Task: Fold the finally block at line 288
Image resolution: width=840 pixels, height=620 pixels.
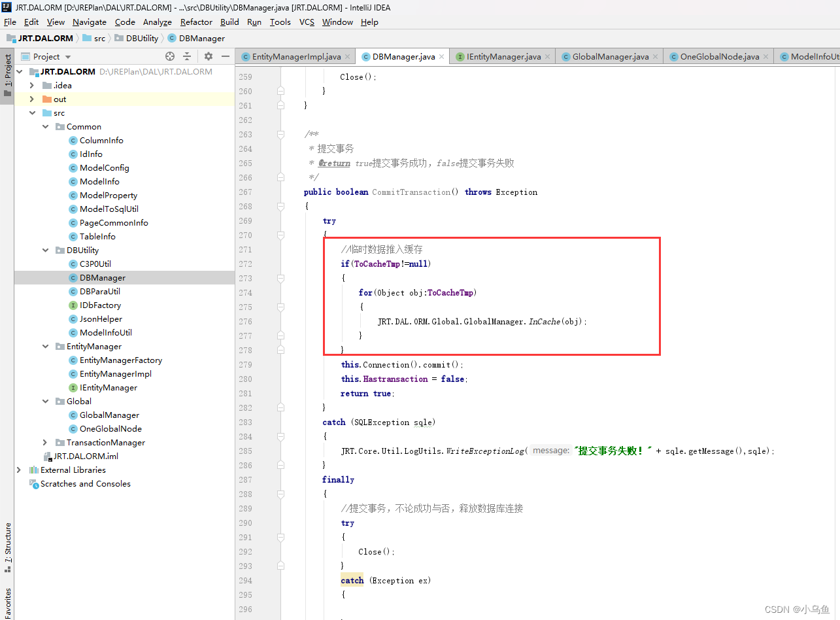Action: pos(280,494)
